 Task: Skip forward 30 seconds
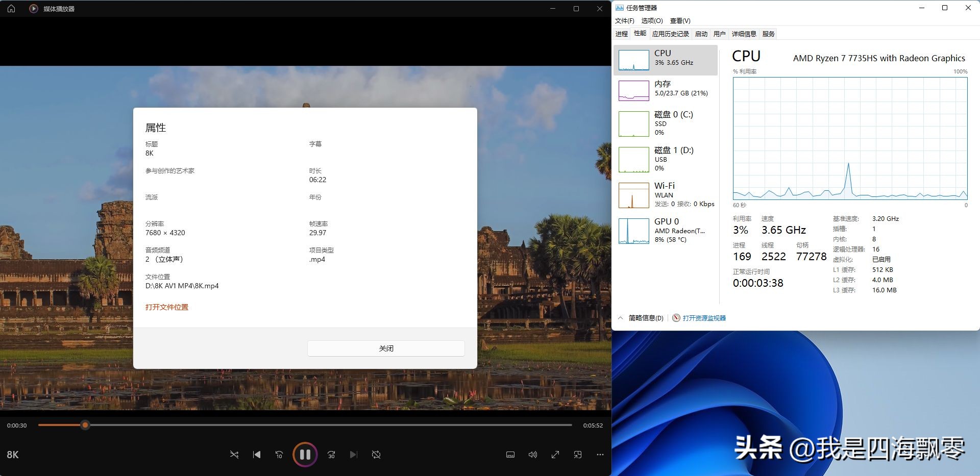[x=331, y=454]
